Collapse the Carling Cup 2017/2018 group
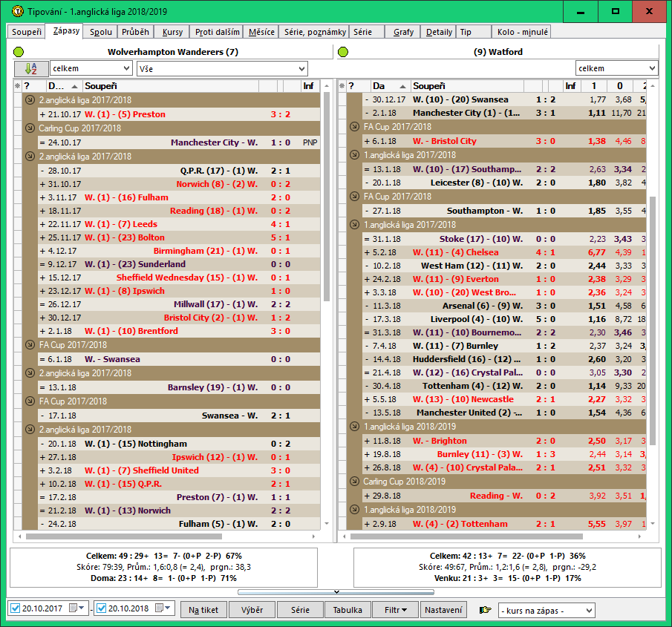This screenshot has width=672, height=627. click(30, 128)
